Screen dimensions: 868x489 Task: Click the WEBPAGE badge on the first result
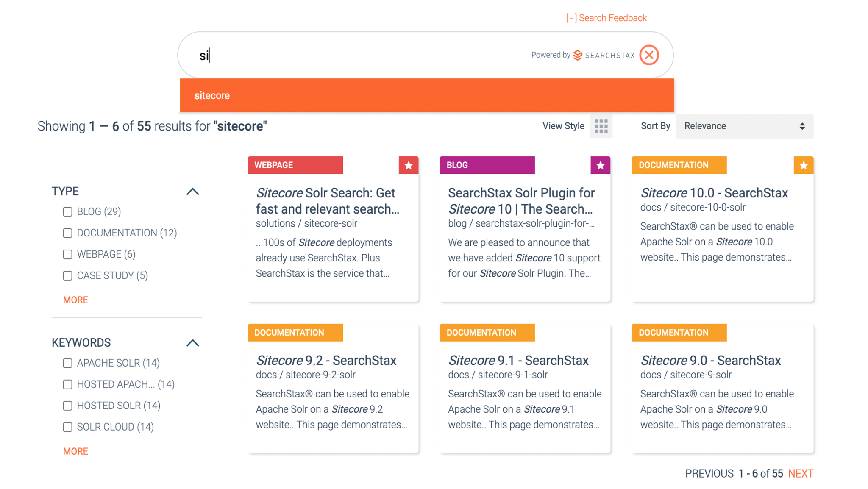295,165
